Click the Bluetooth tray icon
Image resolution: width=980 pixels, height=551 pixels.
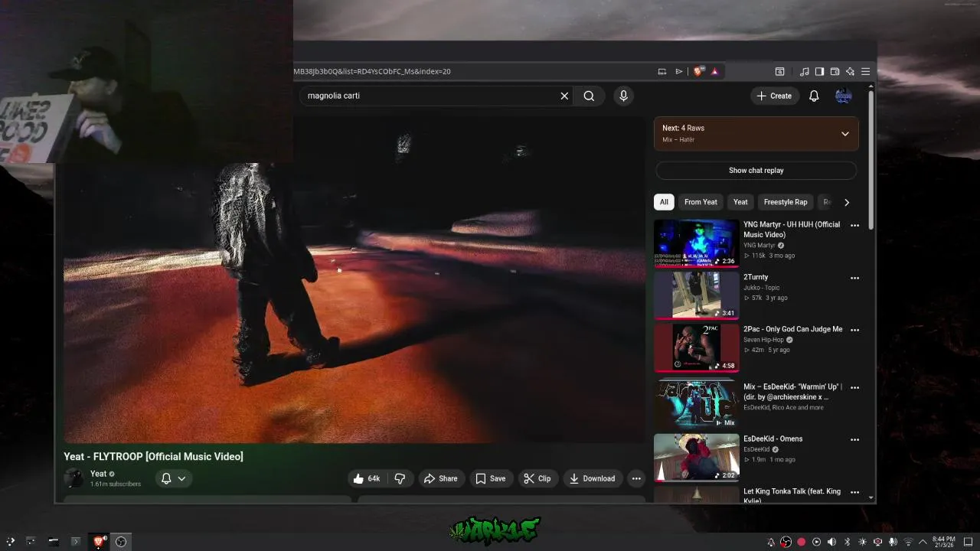(x=847, y=542)
